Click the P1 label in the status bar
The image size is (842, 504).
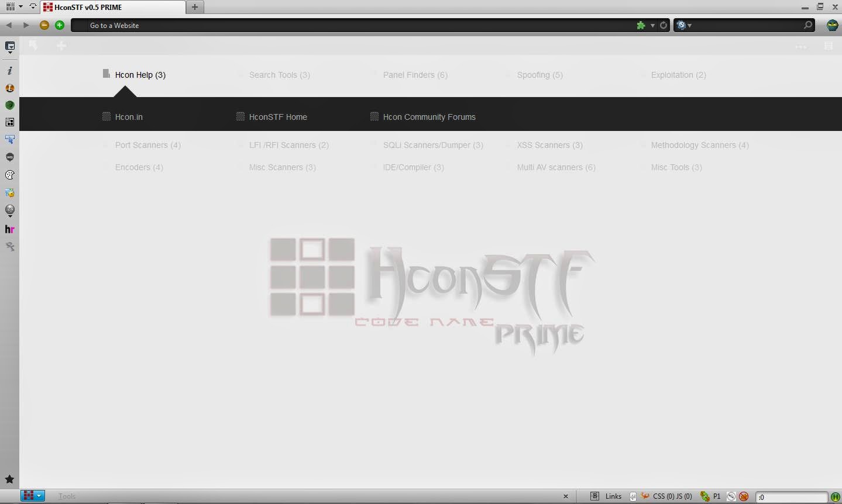coord(717,496)
